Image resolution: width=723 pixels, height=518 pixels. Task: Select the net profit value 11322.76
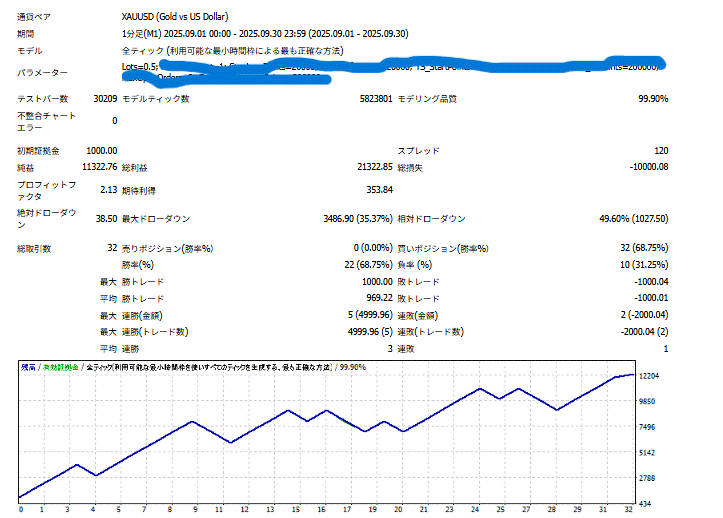pyautogui.click(x=100, y=167)
